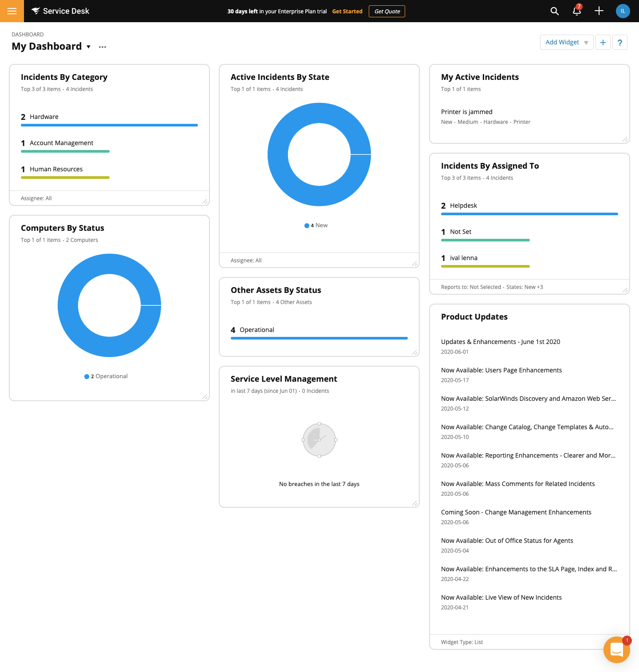Open Users Page Enhancements update
The height and width of the screenshot is (672, 639).
click(501, 370)
